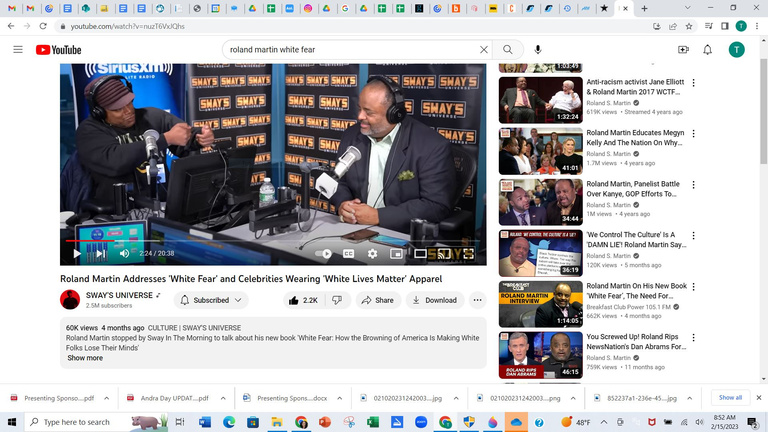Skip to the next video
This screenshot has width=768, height=432.
coord(100,254)
